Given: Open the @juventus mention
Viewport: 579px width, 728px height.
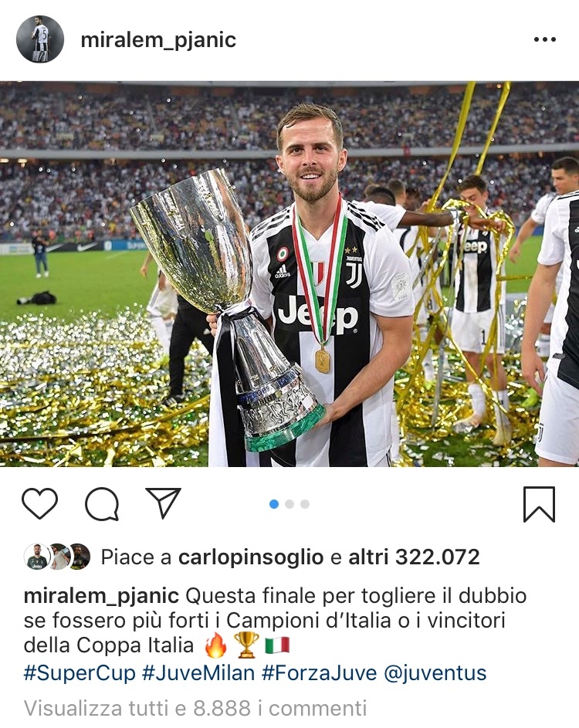Looking at the screenshot, I should coord(435,673).
